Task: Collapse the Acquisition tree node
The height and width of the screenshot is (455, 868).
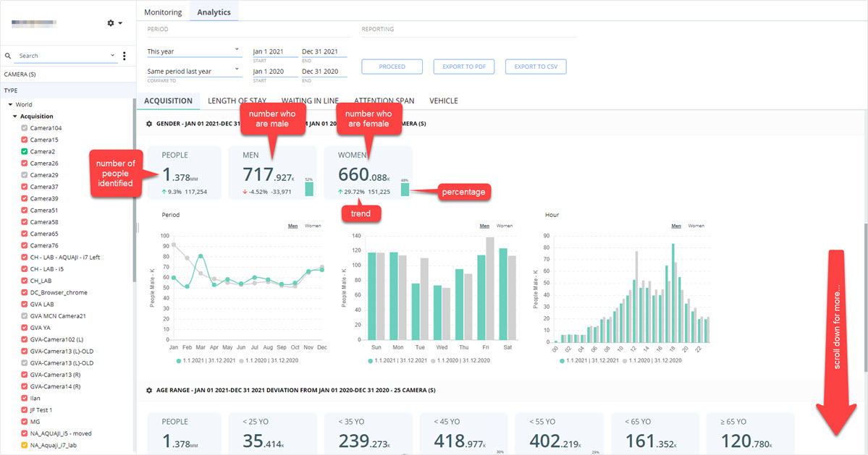Action: tap(15, 116)
